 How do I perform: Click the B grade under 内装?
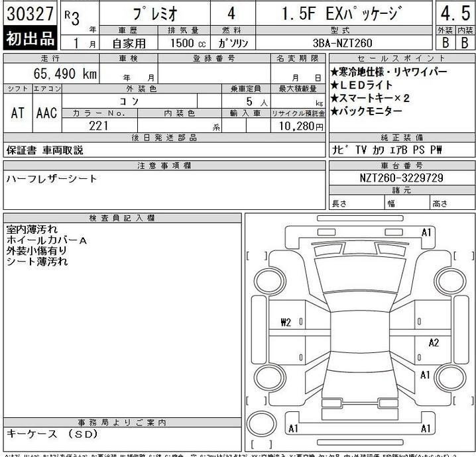[x=465, y=43]
